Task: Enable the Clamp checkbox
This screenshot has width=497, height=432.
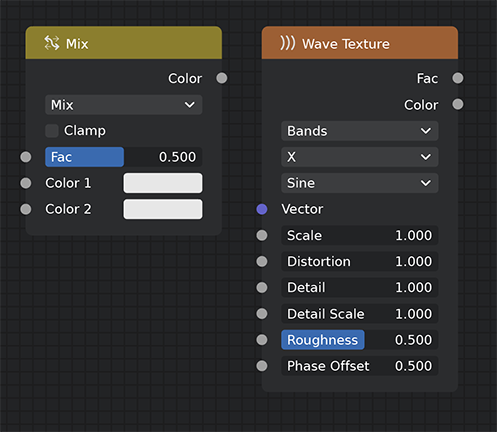Action: point(52,131)
